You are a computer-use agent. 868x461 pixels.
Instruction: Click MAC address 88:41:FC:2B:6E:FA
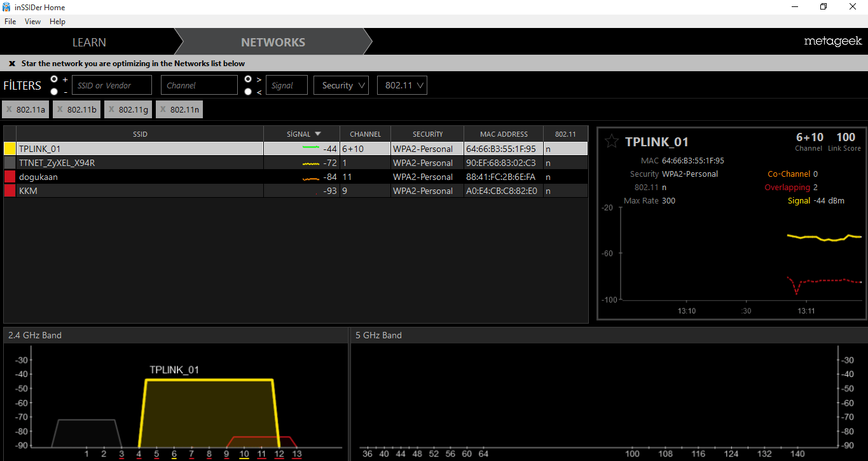click(x=501, y=177)
